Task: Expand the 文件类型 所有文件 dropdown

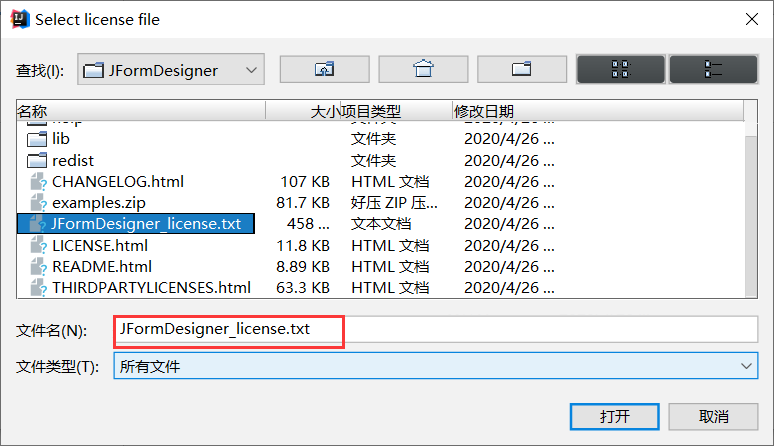Action: click(x=435, y=366)
